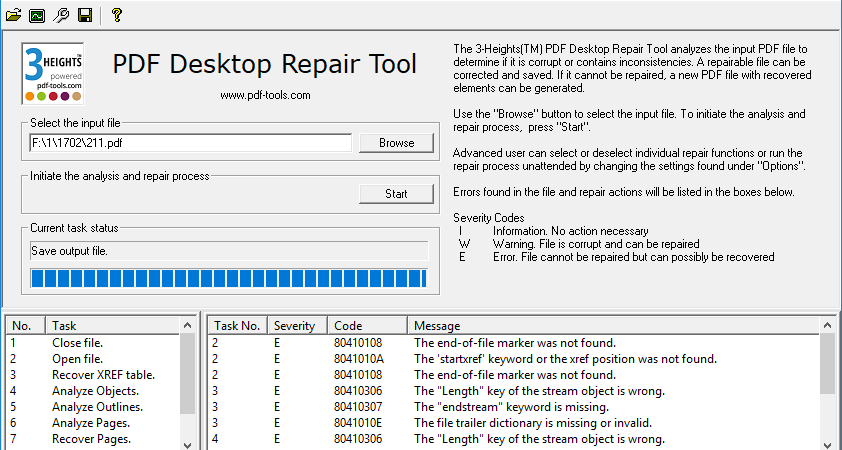Open Options via the wrench icon
Screen dimensions: 842x450
pos(61,15)
